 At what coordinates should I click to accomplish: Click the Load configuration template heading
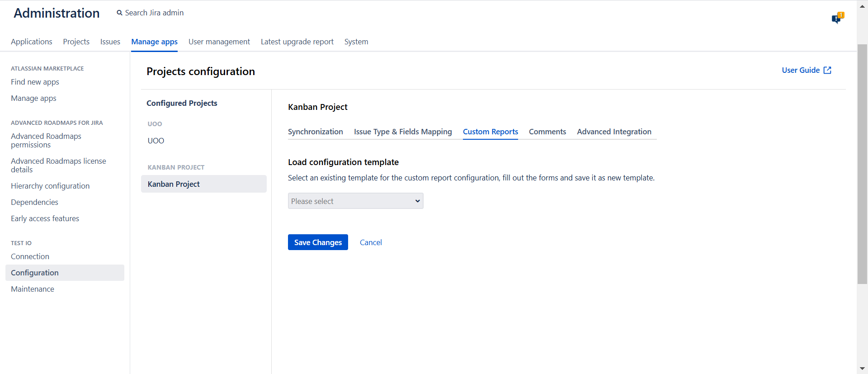(343, 162)
